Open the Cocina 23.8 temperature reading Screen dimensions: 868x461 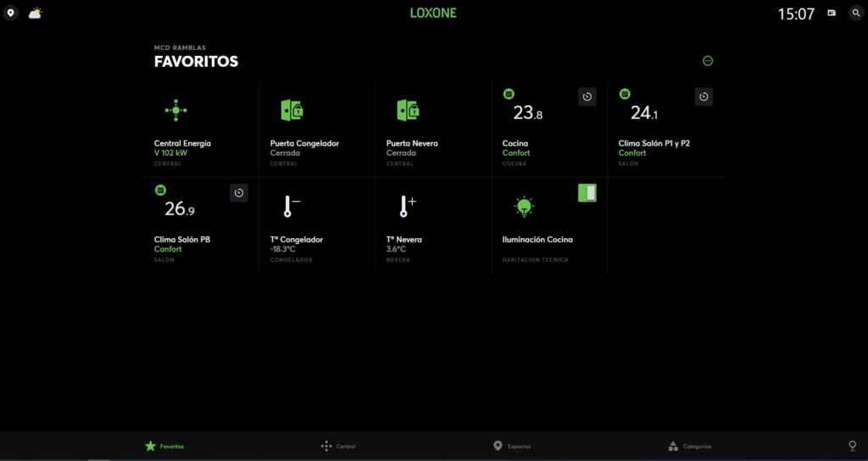pos(527,114)
